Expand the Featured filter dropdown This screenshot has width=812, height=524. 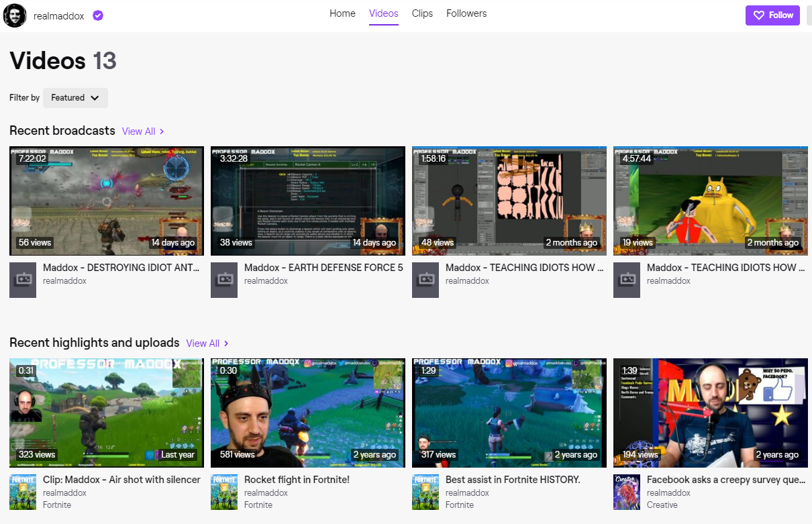75,98
